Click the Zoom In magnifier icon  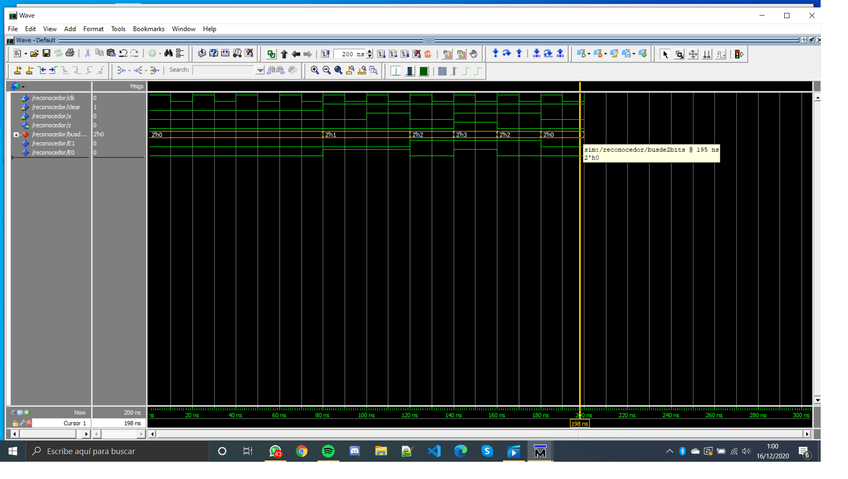point(314,70)
